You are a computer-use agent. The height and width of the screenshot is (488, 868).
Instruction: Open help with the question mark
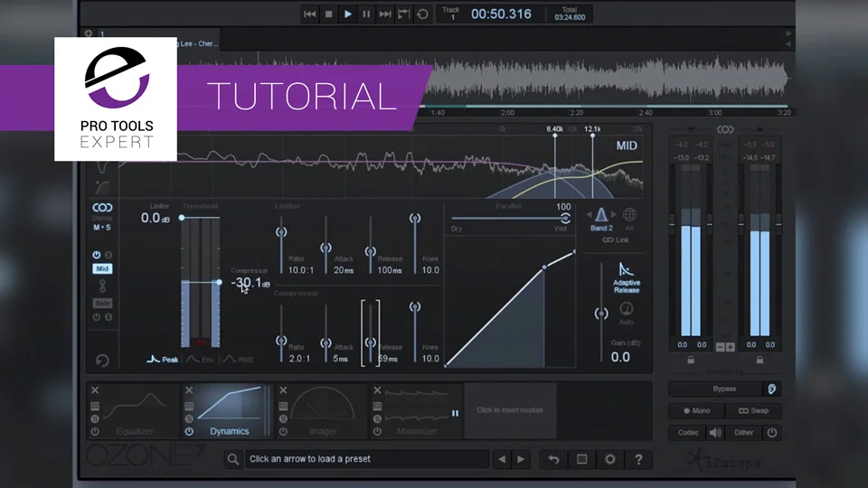point(638,459)
